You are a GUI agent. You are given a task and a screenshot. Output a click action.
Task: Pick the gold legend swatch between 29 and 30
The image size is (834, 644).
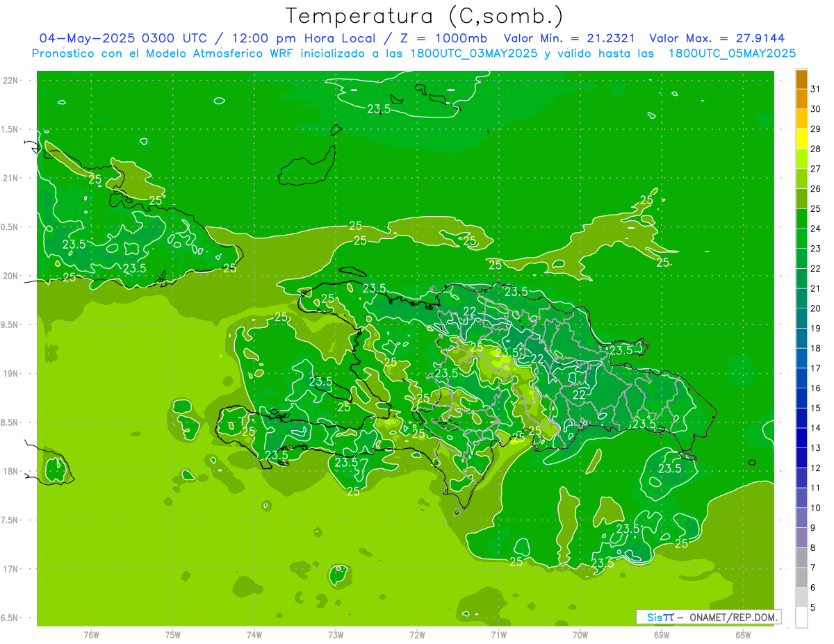(x=801, y=119)
